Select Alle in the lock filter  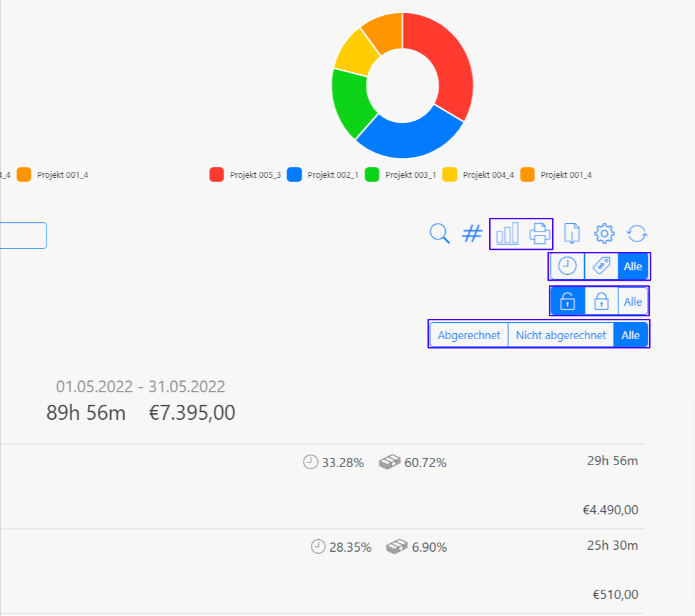(x=633, y=302)
